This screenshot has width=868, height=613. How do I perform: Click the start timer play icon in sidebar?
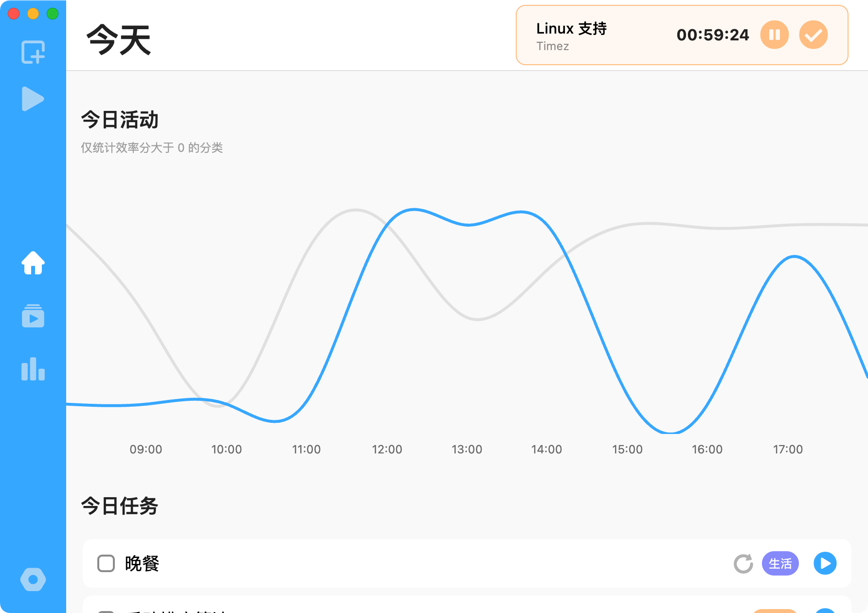point(33,99)
